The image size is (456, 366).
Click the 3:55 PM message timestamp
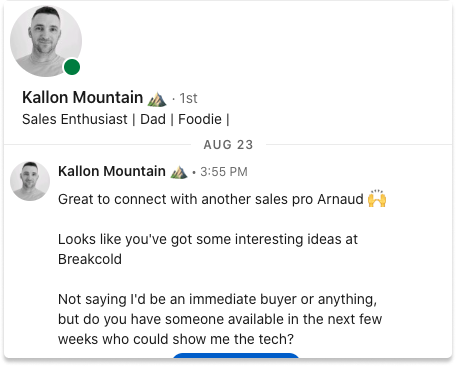(x=224, y=172)
